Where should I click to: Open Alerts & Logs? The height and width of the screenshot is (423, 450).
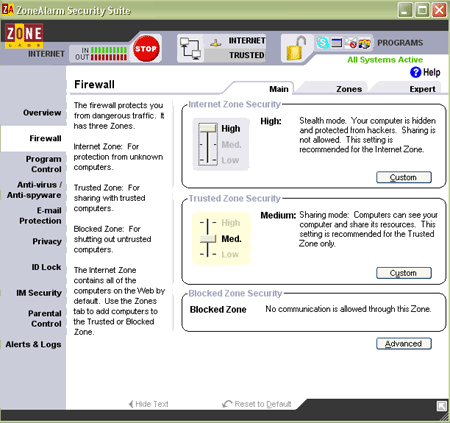tap(33, 344)
